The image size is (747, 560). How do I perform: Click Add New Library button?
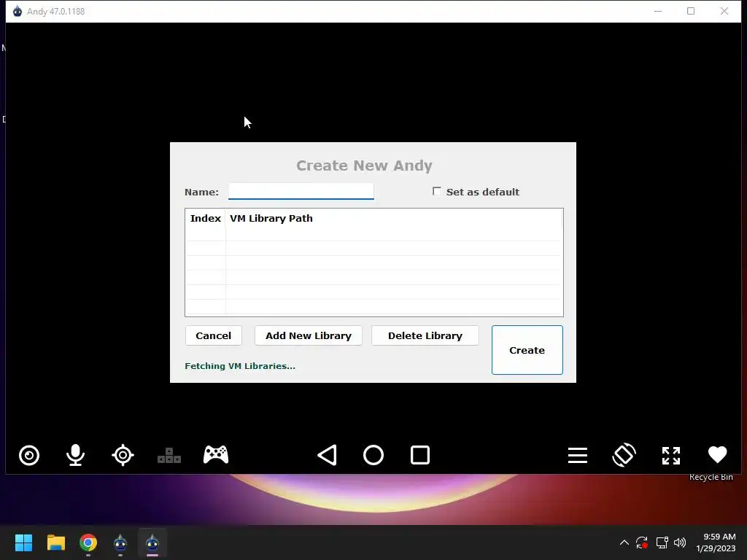(309, 335)
